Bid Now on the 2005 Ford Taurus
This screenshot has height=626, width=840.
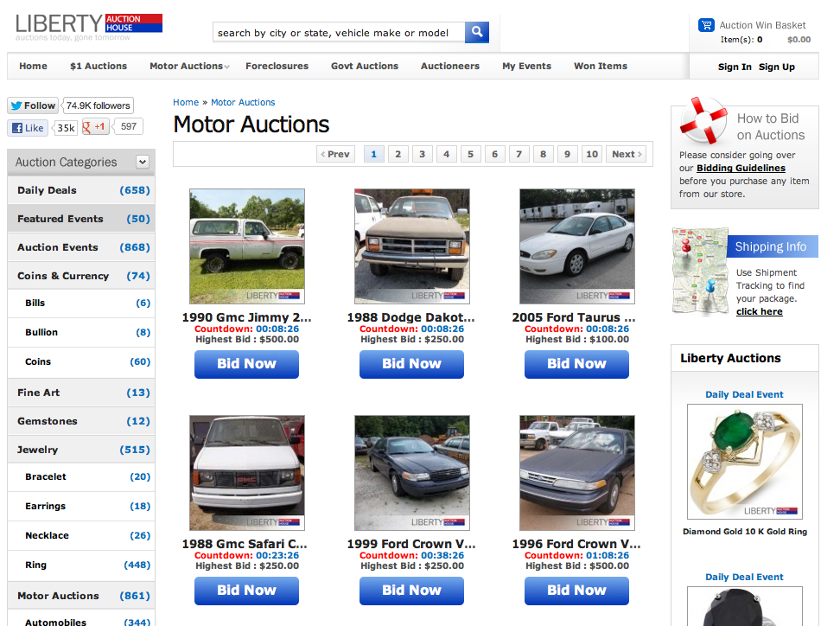pos(576,364)
